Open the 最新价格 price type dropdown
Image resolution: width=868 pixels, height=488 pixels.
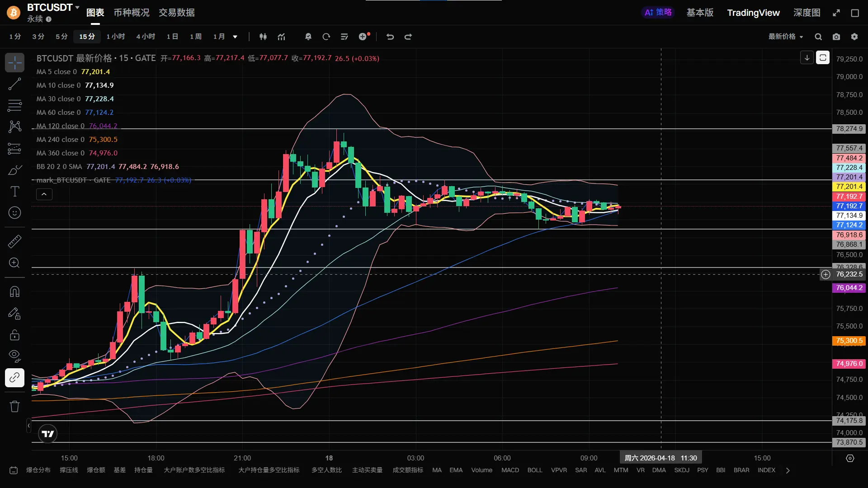[x=786, y=37]
